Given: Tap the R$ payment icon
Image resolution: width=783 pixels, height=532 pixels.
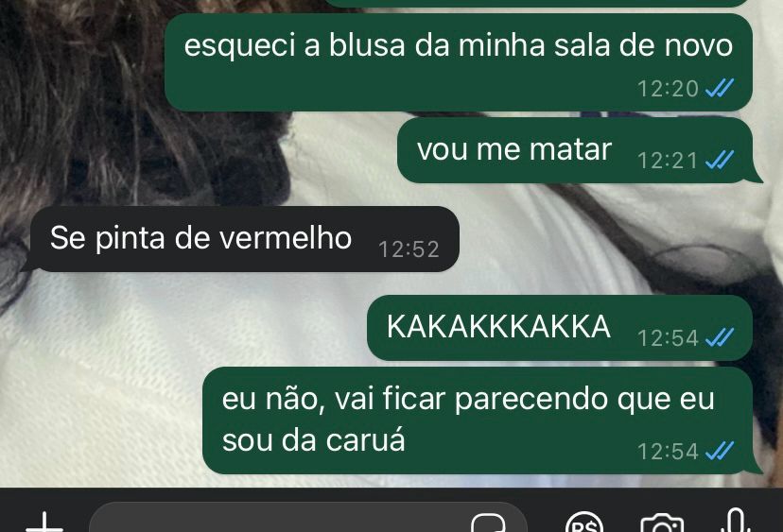Looking at the screenshot, I should 584,523.
